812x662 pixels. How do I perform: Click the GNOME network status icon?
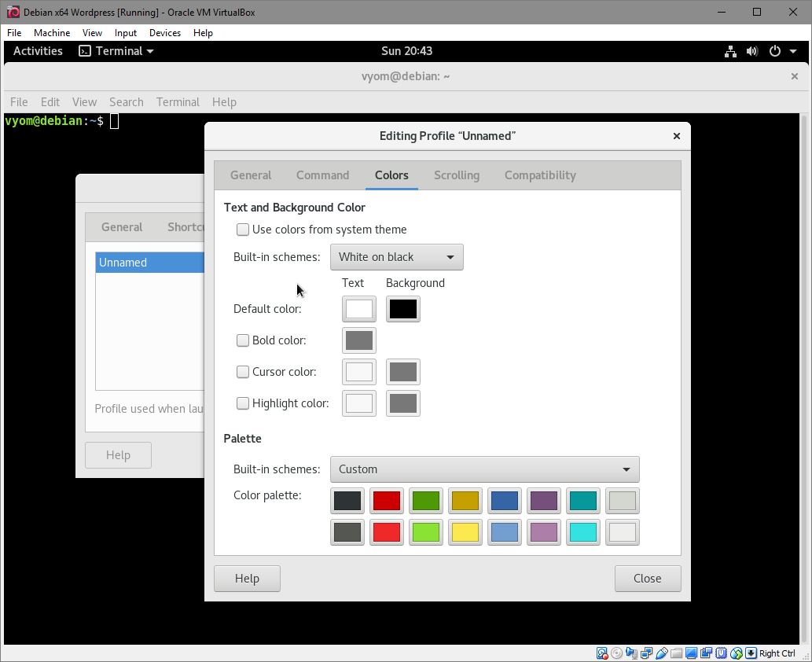pyautogui.click(x=730, y=51)
